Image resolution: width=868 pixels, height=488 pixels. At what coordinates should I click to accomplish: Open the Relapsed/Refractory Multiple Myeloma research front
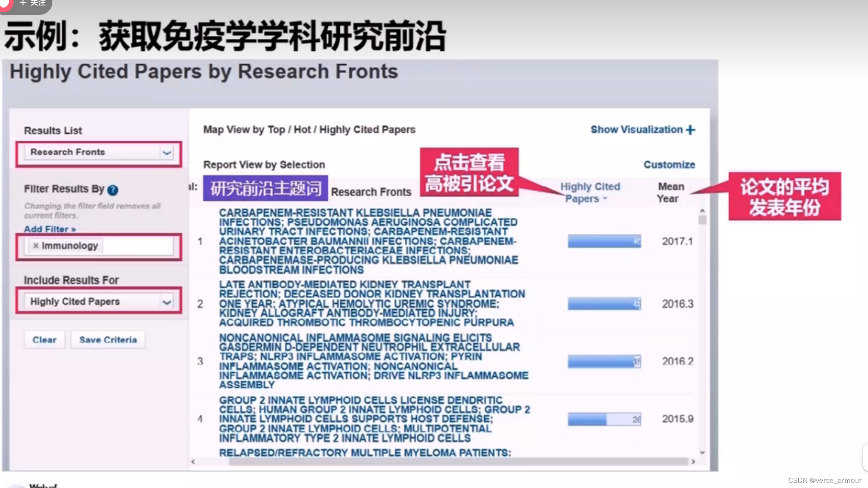tap(365, 453)
